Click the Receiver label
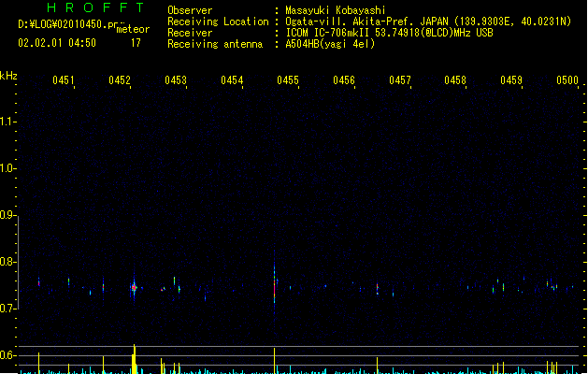Image resolution: width=588 pixels, height=374 pixels. pos(190,33)
